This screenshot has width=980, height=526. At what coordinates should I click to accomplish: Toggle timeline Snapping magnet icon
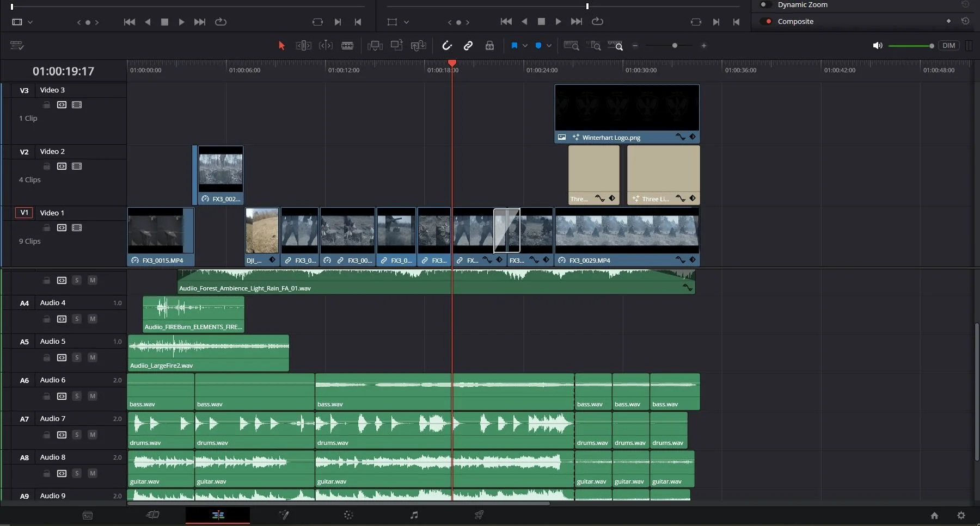click(447, 46)
